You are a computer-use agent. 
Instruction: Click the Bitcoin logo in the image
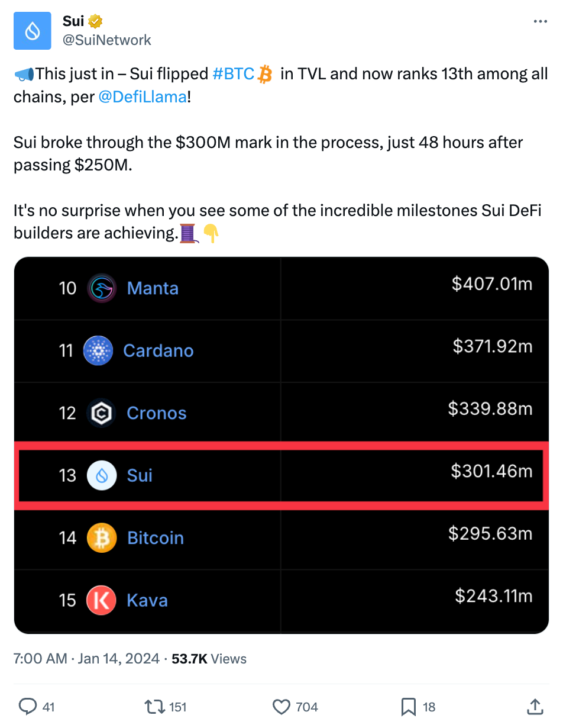[x=102, y=538]
